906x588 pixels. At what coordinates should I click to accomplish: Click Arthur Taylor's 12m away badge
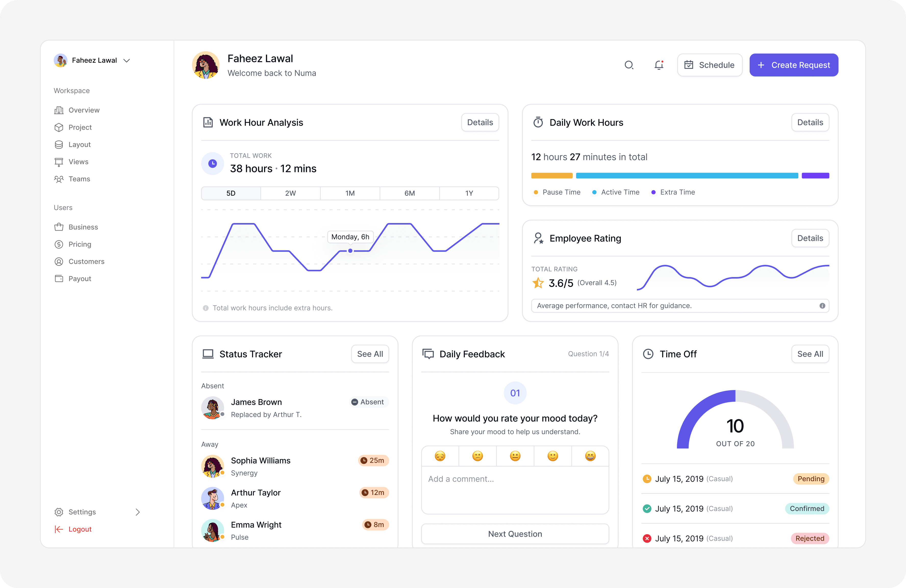[374, 493]
